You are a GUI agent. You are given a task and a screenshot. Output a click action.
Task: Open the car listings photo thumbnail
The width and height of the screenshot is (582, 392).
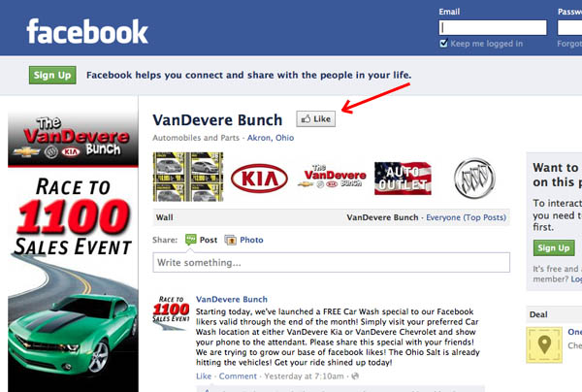click(x=188, y=177)
